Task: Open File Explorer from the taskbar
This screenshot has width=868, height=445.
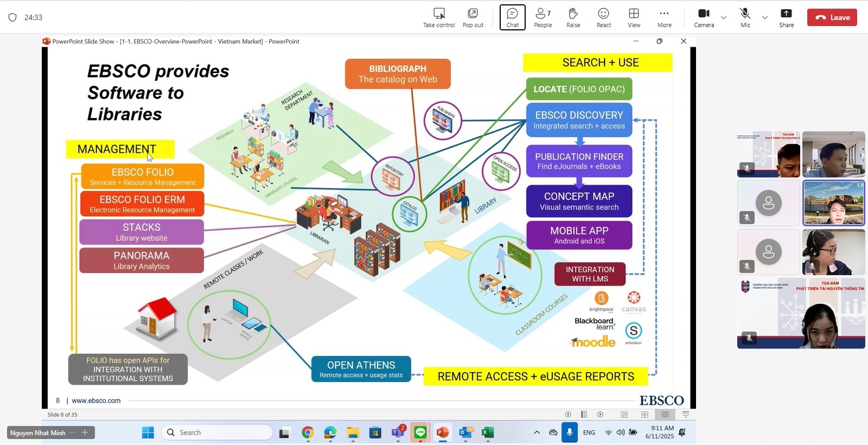Action: pyautogui.click(x=353, y=433)
